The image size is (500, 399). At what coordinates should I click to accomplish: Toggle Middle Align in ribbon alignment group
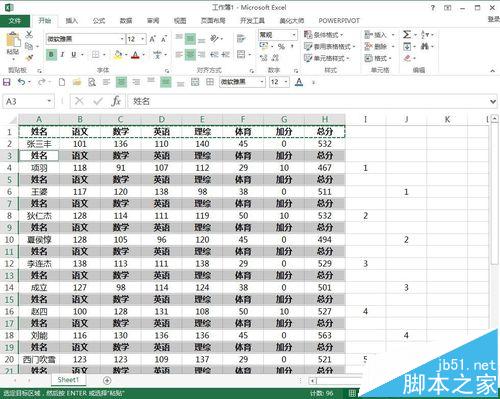point(190,39)
